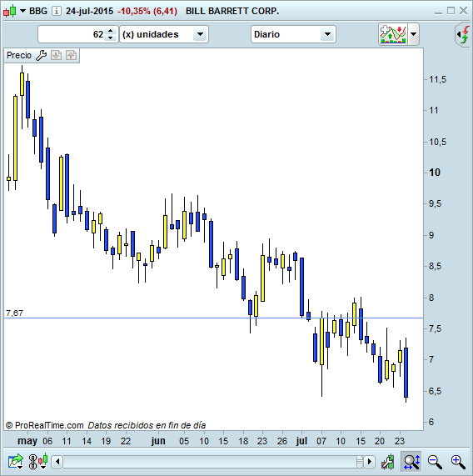This screenshot has height=476, width=473.
Task: Click the horizontal scrollbar thumb grip
Action: (360, 462)
